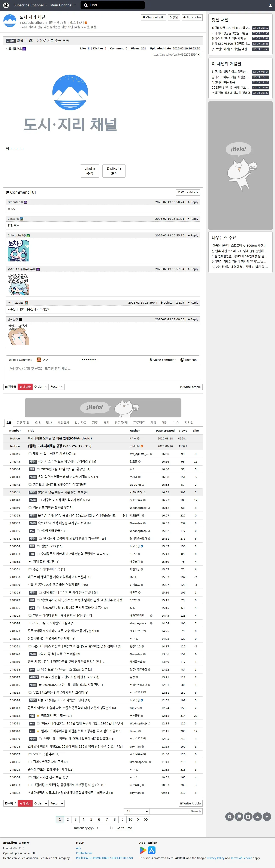Select the All category tab
The height and width of the screenshot is (868, 275).
pyautogui.click(x=9, y=423)
